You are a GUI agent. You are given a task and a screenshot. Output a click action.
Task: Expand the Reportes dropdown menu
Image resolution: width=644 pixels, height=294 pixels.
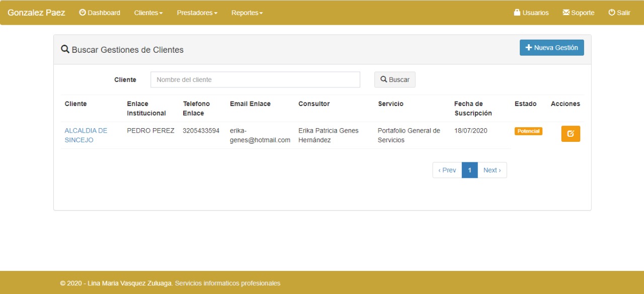coord(247,13)
